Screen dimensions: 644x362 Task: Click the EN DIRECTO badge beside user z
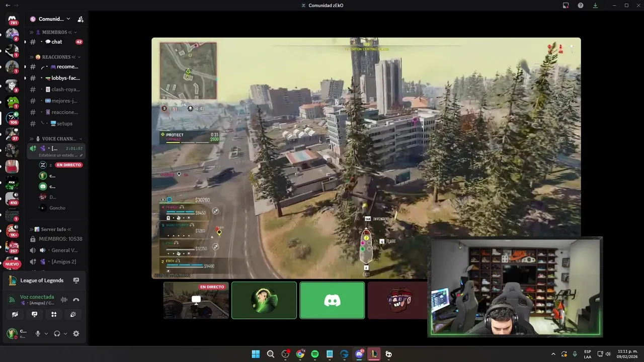tap(69, 165)
